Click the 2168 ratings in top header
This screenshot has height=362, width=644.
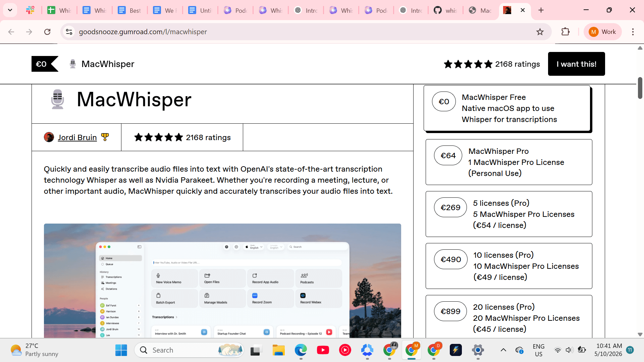[x=517, y=64]
